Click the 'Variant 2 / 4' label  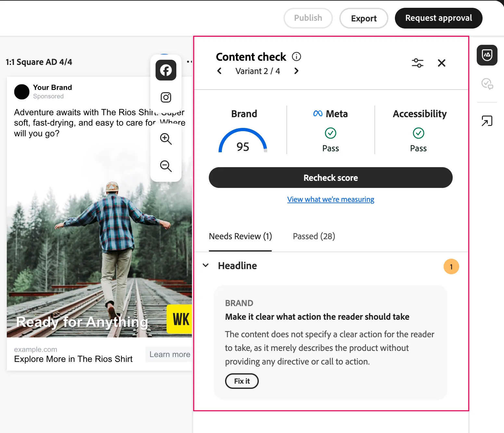[258, 71]
